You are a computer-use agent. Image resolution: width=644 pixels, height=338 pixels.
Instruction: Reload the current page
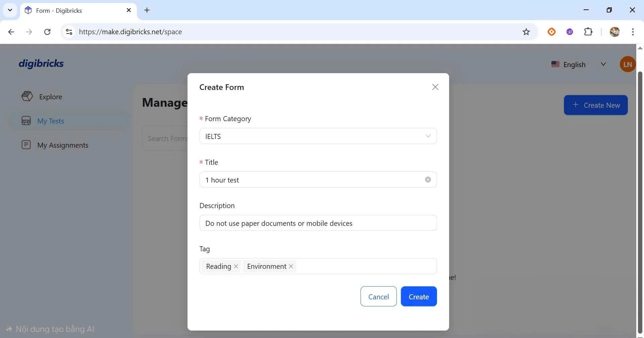click(x=47, y=32)
